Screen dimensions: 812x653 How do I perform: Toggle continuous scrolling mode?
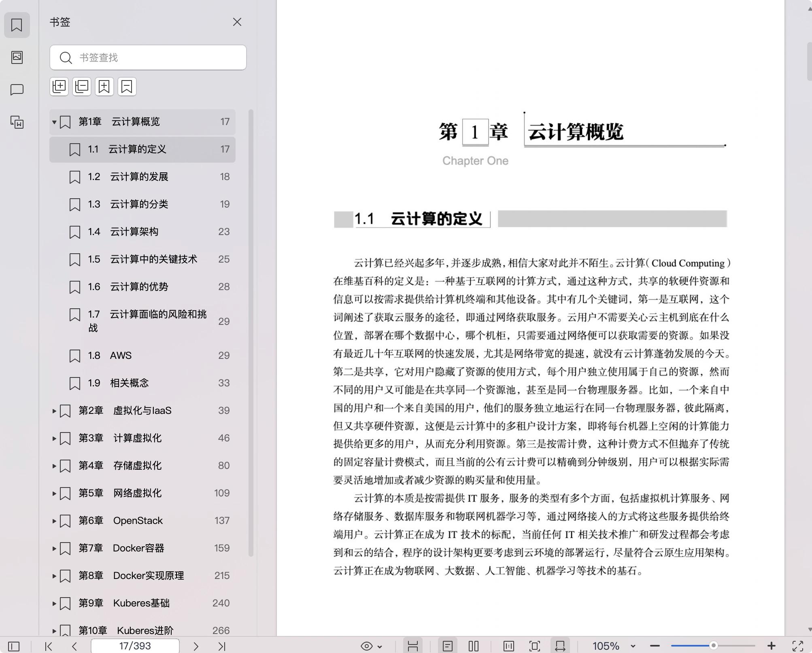[413, 646]
